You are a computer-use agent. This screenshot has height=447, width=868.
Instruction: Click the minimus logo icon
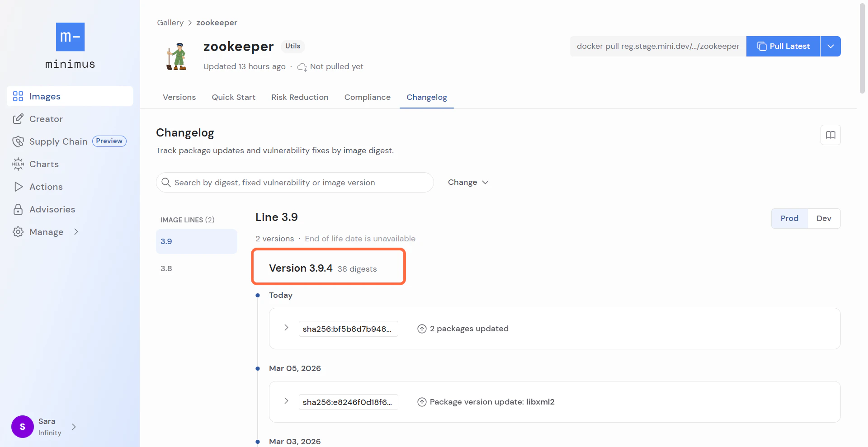coord(70,37)
